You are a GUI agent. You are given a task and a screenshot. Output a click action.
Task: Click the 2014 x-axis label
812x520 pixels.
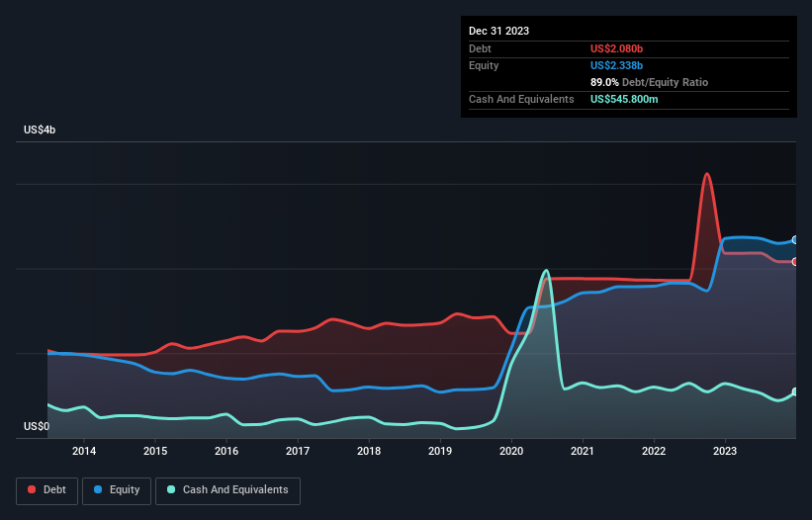point(84,451)
